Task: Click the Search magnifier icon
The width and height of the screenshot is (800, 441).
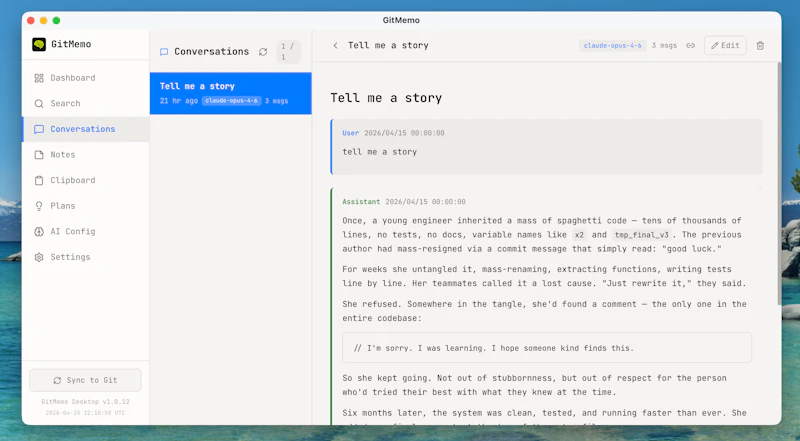Action: pyautogui.click(x=39, y=104)
